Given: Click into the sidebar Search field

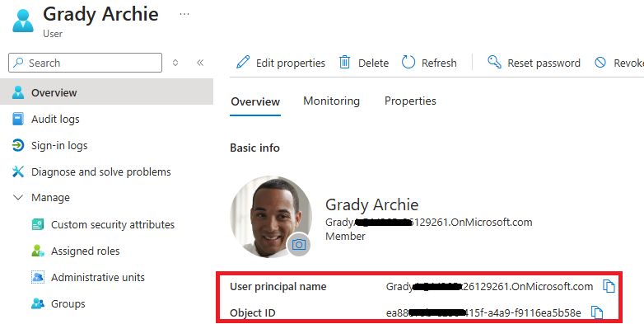Looking at the screenshot, I should click(85, 63).
